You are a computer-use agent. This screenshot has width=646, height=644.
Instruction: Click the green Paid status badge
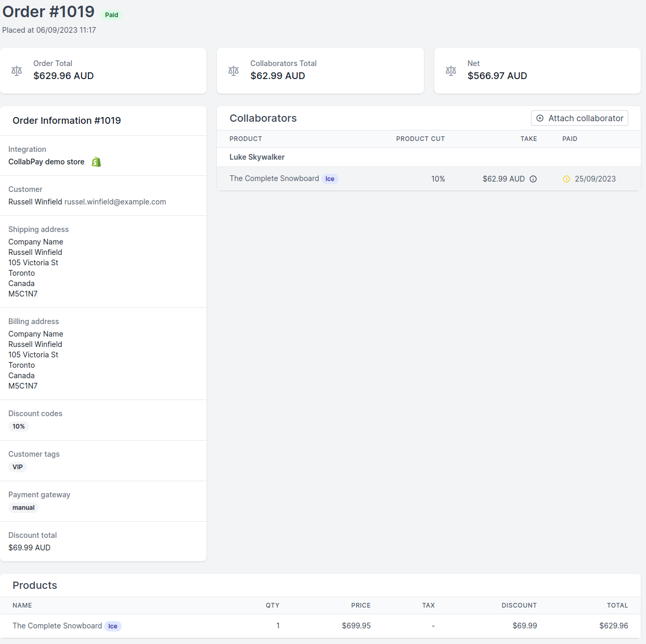coord(111,15)
